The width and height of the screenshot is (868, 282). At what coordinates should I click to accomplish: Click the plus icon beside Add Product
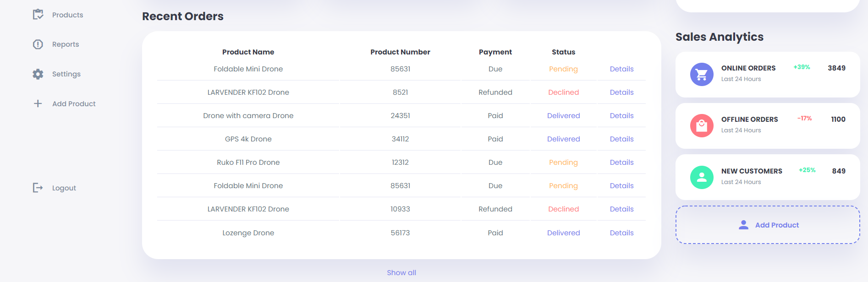click(38, 103)
